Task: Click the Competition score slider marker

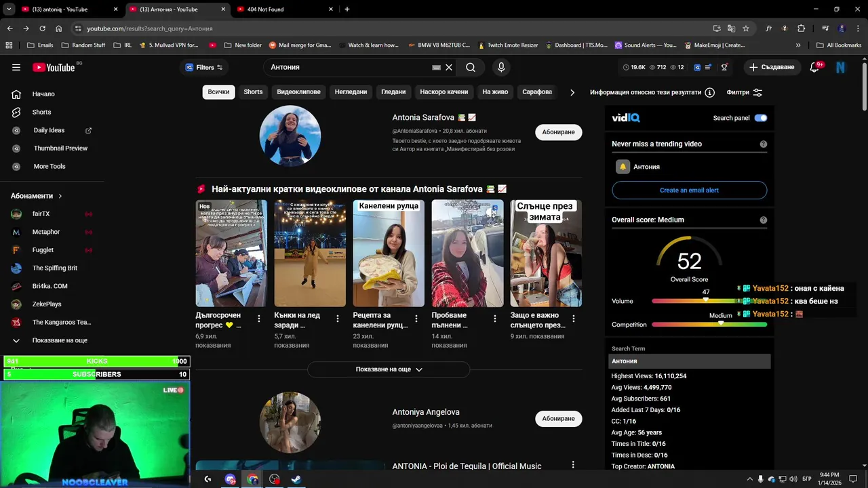Action: [721, 324]
